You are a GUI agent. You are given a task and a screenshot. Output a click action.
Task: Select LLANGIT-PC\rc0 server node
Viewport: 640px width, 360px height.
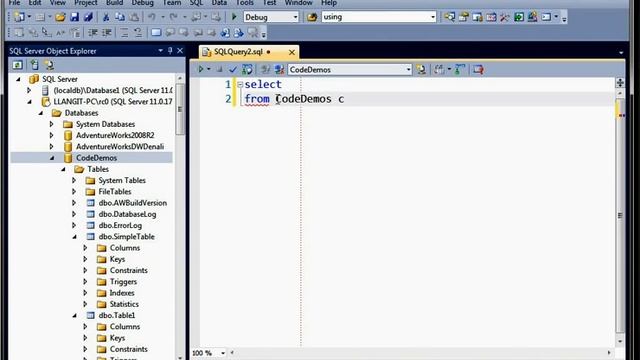point(113,102)
